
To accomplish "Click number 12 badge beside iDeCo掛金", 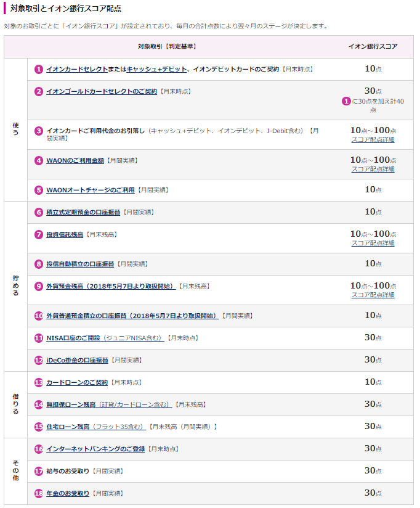I will (39, 360).
